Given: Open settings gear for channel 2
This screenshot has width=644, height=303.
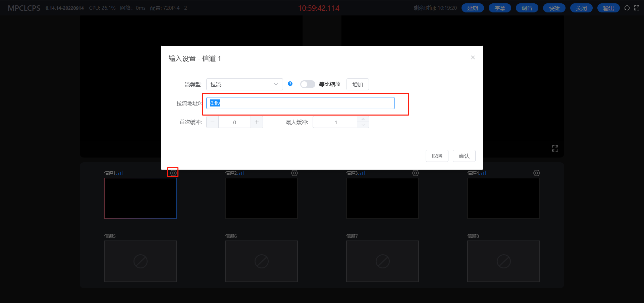Looking at the screenshot, I should 294,173.
